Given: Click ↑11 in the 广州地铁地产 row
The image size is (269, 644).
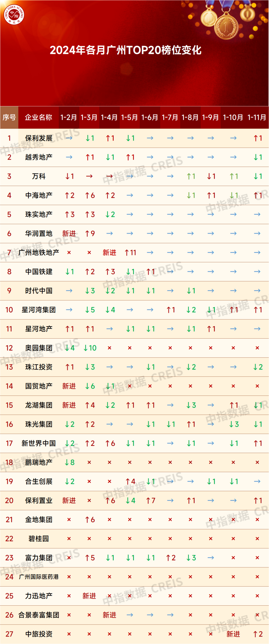Looking at the screenshot, I should [130, 253].
